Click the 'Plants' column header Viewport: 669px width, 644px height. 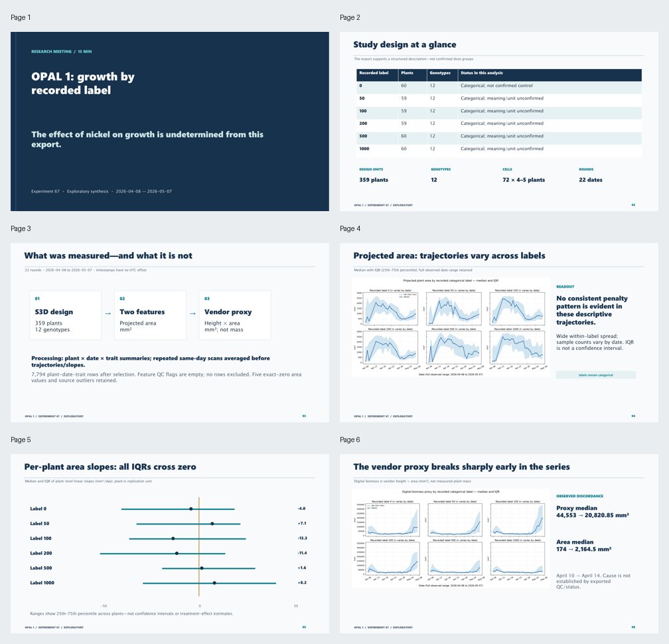click(407, 73)
